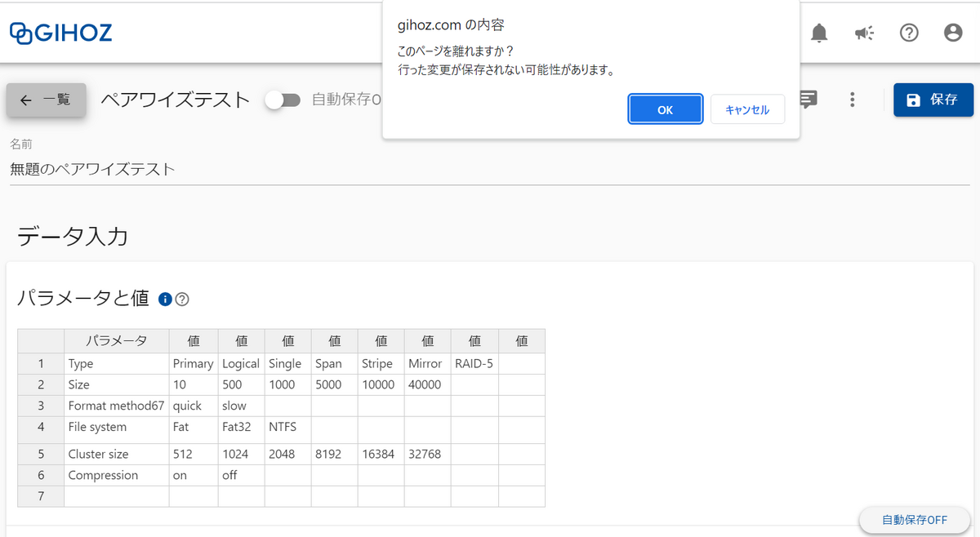This screenshot has height=537, width=980.
Task: Open comments with the speech bubble icon
Action: point(807,100)
